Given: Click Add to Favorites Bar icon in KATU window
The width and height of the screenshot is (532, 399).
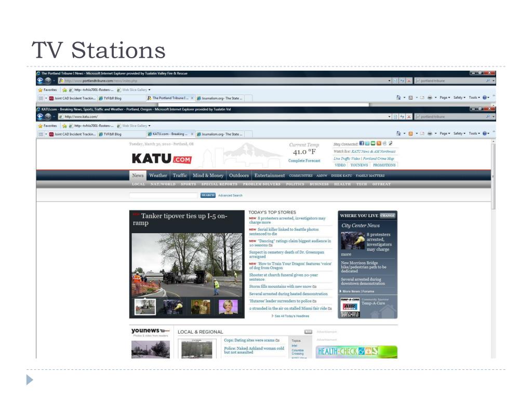Looking at the screenshot, I should coord(64,126).
